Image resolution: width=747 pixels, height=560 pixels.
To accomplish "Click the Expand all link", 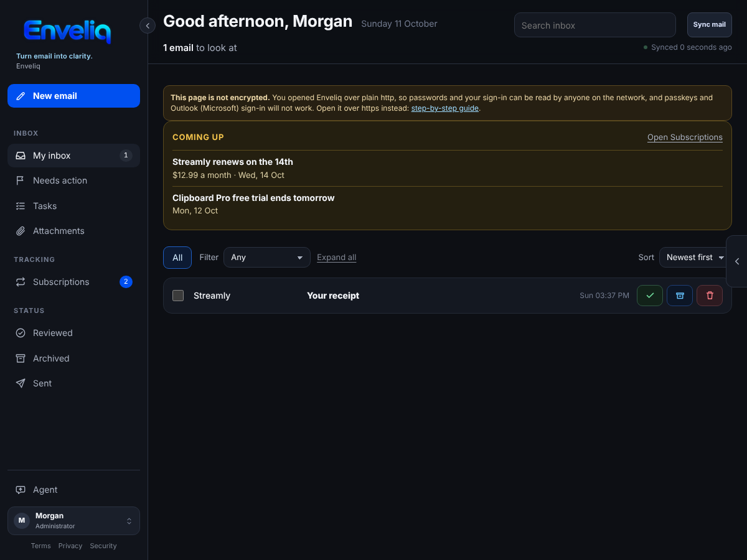I will tap(337, 258).
